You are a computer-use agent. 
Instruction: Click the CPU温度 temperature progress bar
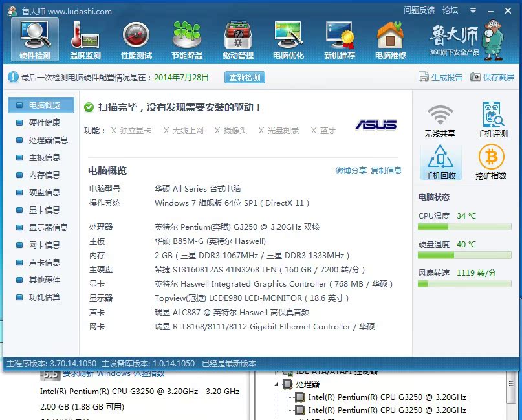coord(464,227)
